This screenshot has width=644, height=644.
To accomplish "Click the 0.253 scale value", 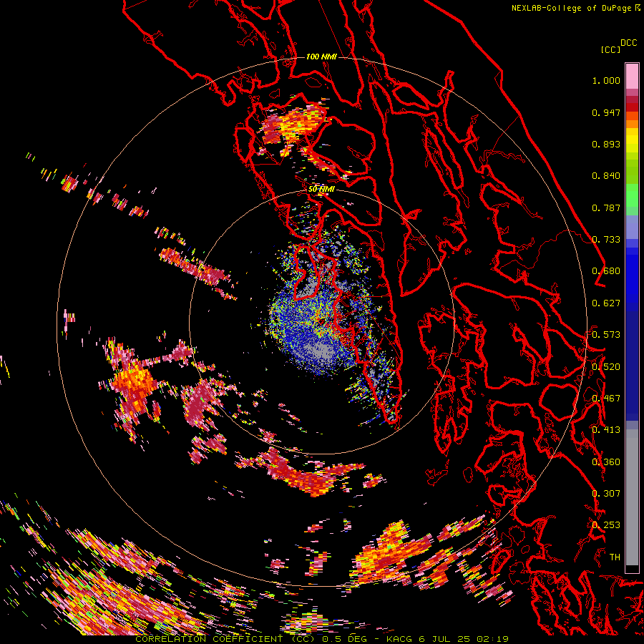I will point(606,525).
